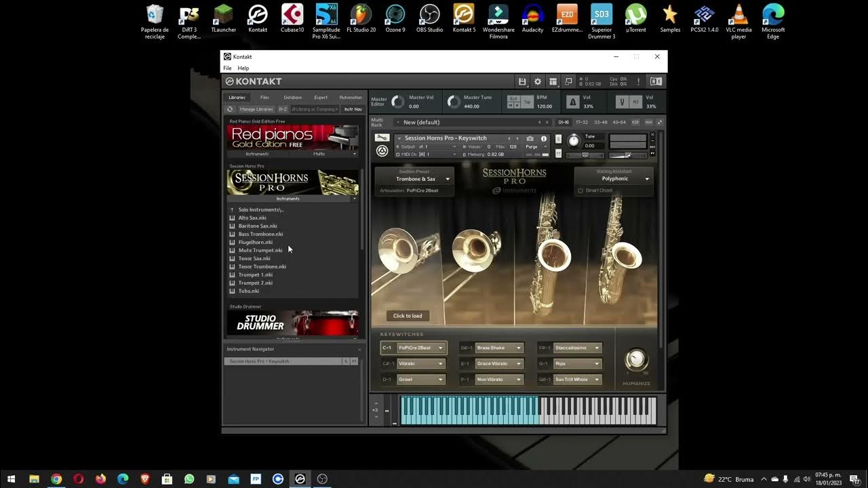Image resolution: width=868 pixels, height=488 pixels.
Task: Open the Help menu
Action: (243, 68)
